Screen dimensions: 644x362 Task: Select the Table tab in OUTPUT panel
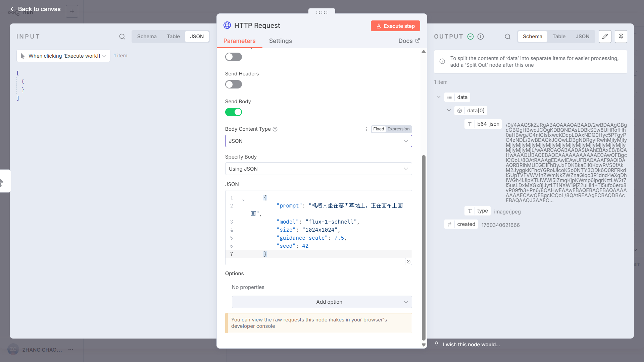pyautogui.click(x=559, y=37)
